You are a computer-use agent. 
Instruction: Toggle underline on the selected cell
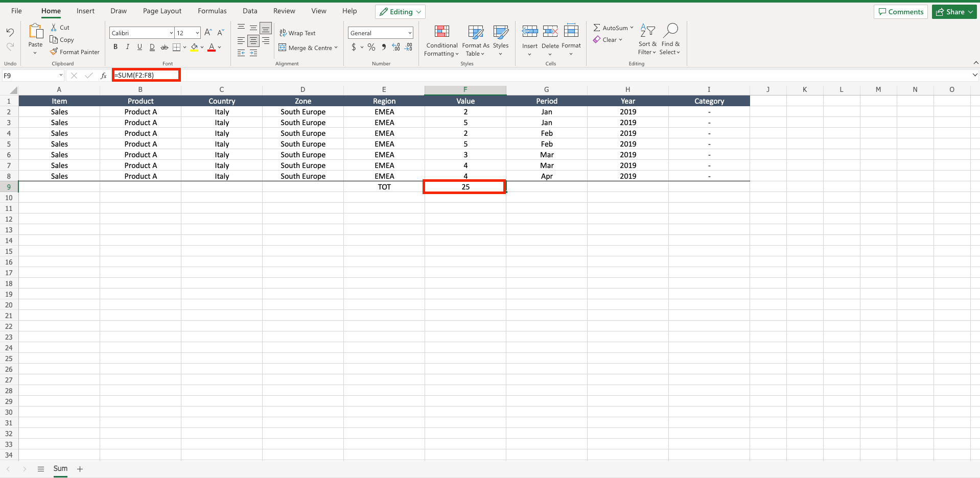(139, 47)
